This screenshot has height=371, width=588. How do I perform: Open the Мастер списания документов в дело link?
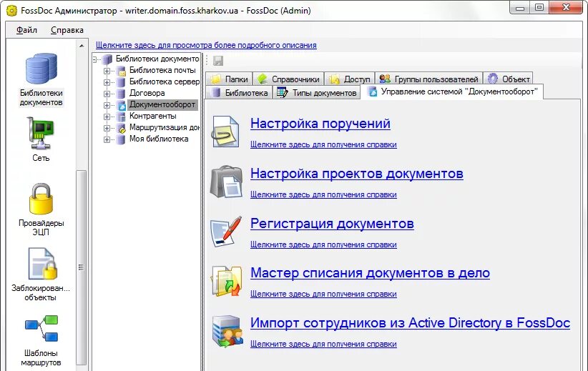pos(370,273)
